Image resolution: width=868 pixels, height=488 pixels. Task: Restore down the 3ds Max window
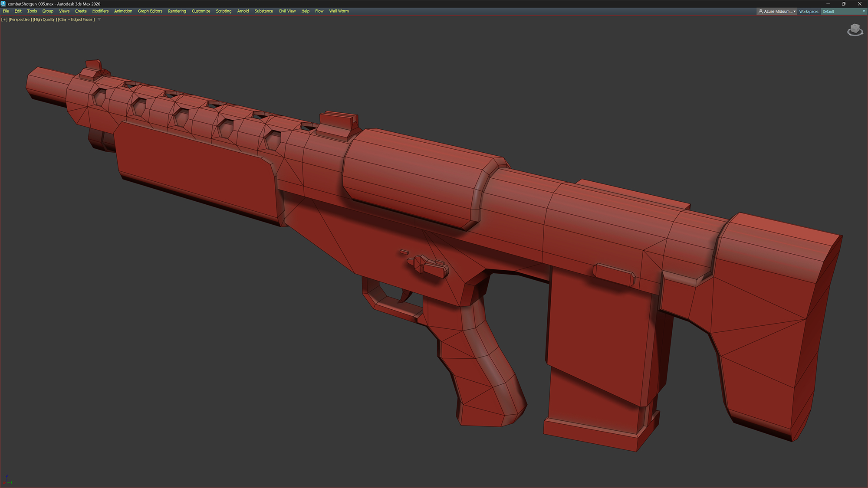(843, 3)
